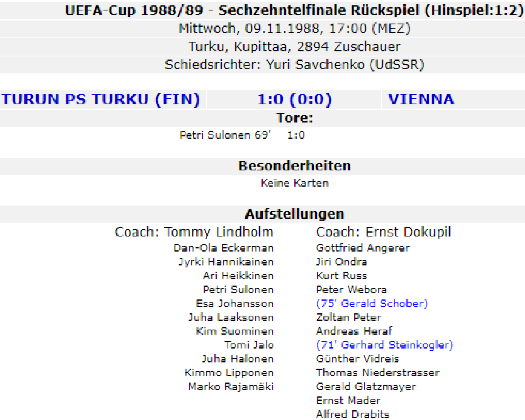Click player Marko Rajamäki in lineup

click(231, 386)
